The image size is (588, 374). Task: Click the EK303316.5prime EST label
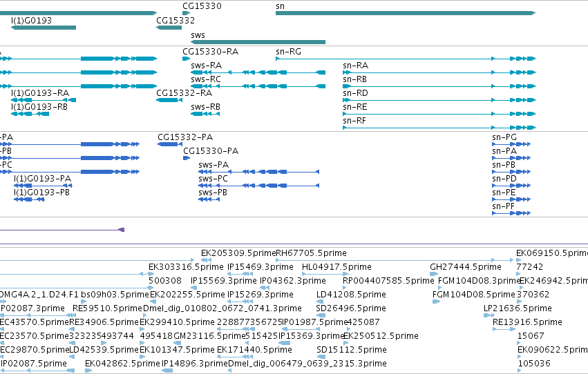186,267
